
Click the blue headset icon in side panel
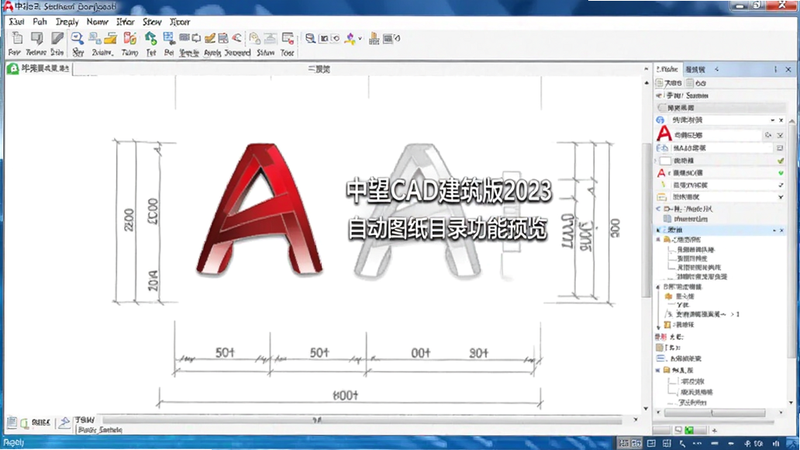[660, 120]
